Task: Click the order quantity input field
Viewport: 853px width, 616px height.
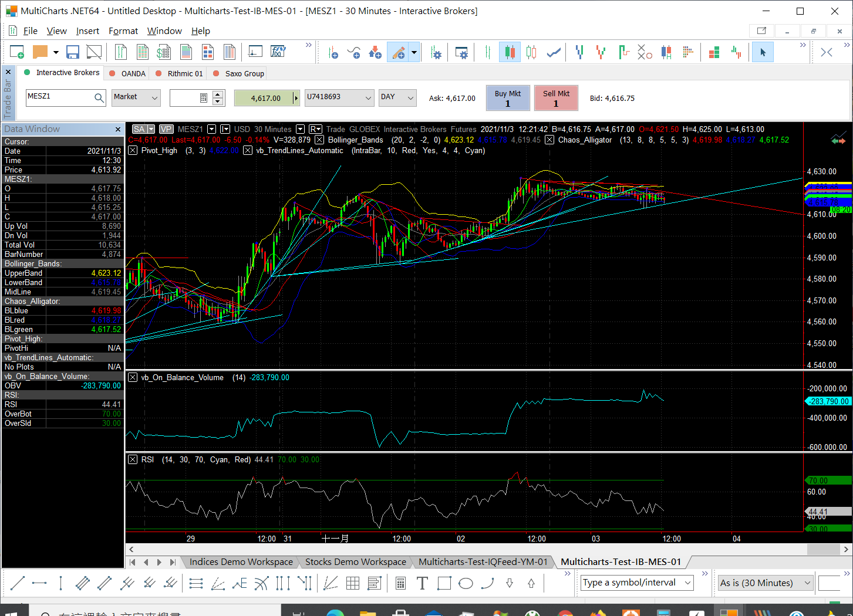Action: (x=184, y=98)
